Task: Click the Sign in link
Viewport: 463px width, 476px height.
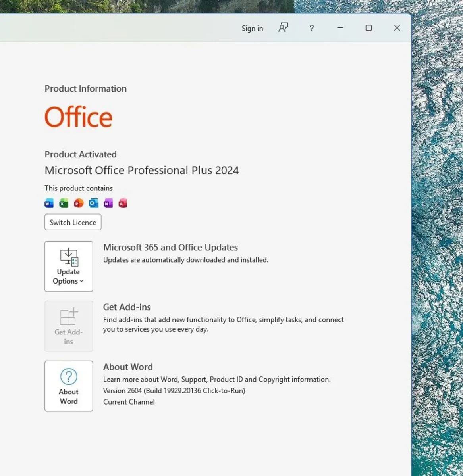Action: [x=252, y=28]
